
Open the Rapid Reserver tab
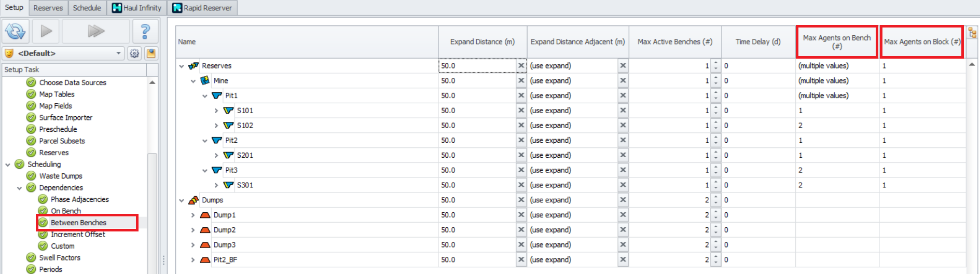(202, 8)
